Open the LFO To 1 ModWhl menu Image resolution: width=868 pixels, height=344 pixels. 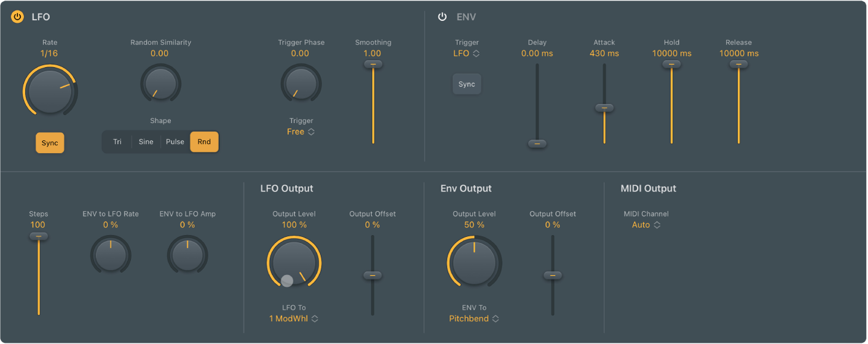(x=294, y=319)
